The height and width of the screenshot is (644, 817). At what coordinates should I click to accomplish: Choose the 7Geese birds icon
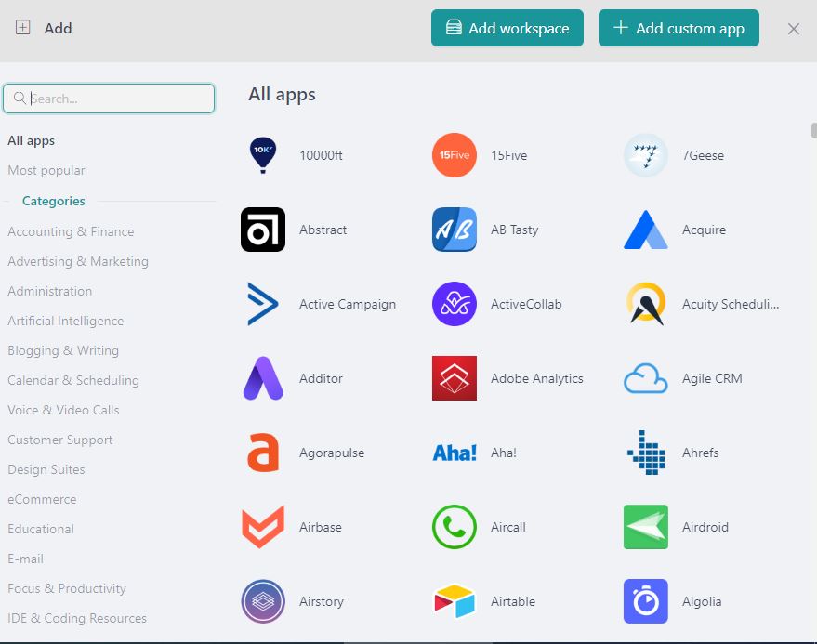pos(646,155)
